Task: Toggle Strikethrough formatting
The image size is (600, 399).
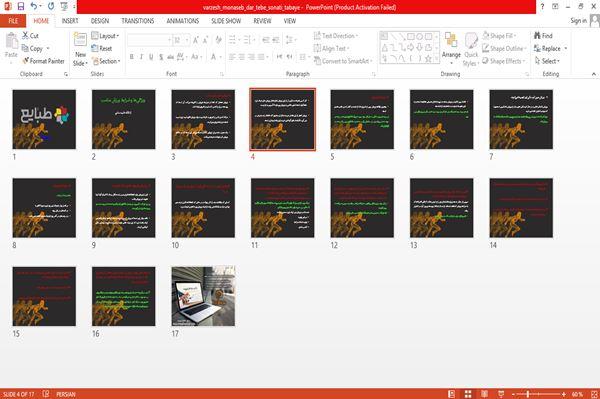Action: coord(171,57)
